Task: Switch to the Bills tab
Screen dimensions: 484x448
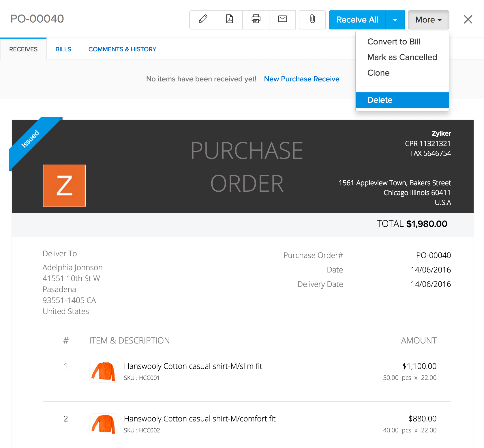Action: coord(63,49)
